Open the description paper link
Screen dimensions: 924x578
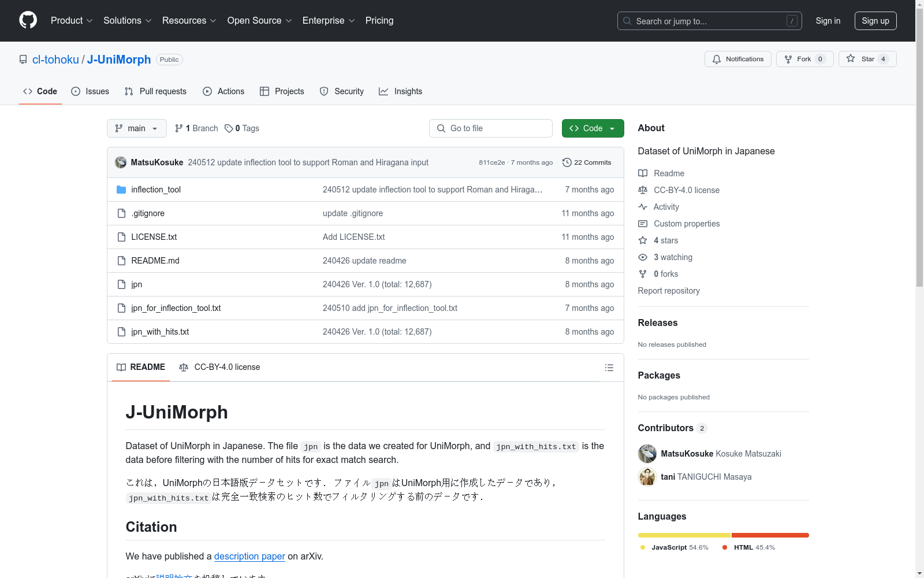(x=249, y=556)
